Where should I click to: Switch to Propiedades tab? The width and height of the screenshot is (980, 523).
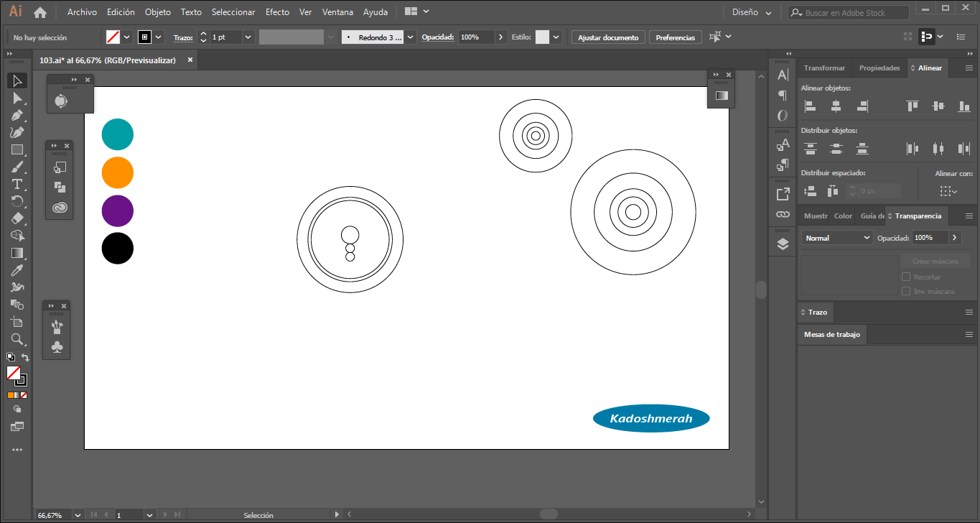click(879, 68)
